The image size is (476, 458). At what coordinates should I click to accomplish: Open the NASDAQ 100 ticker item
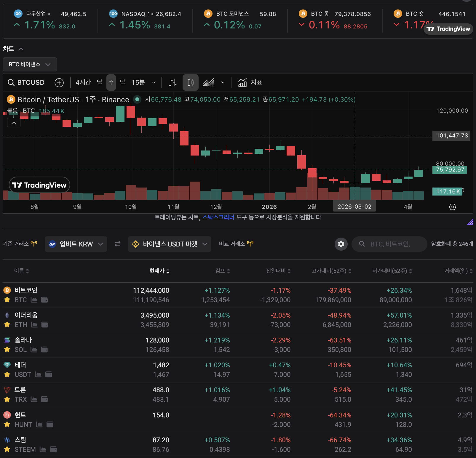point(145,20)
